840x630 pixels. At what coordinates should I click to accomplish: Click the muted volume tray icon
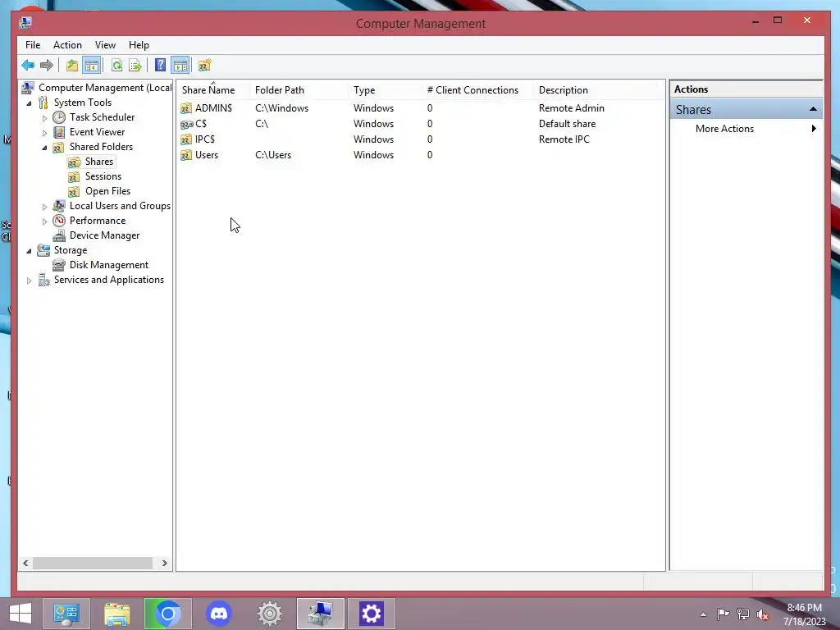click(x=762, y=614)
